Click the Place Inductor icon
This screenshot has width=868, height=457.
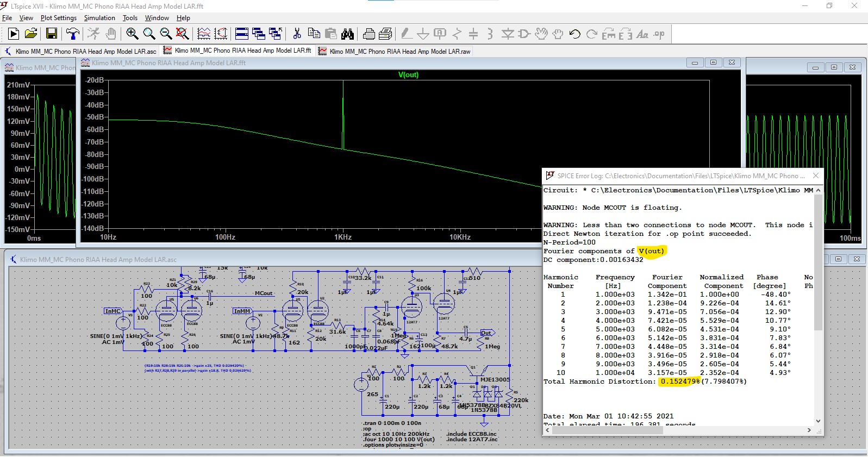coord(490,34)
